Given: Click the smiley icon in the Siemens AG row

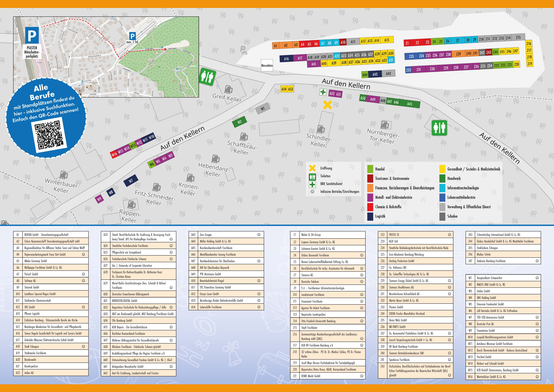Looking at the screenshot, I should (x=362, y=275).
